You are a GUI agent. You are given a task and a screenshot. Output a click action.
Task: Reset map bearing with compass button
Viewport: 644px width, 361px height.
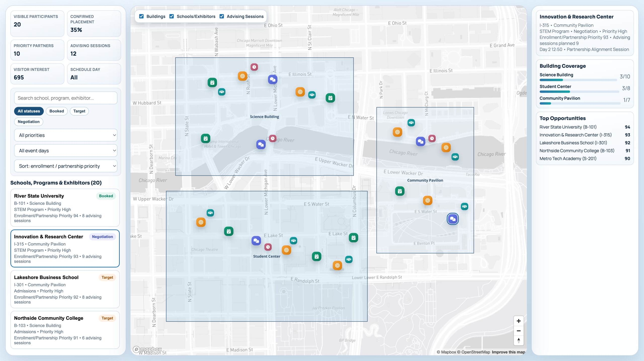click(518, 340)
